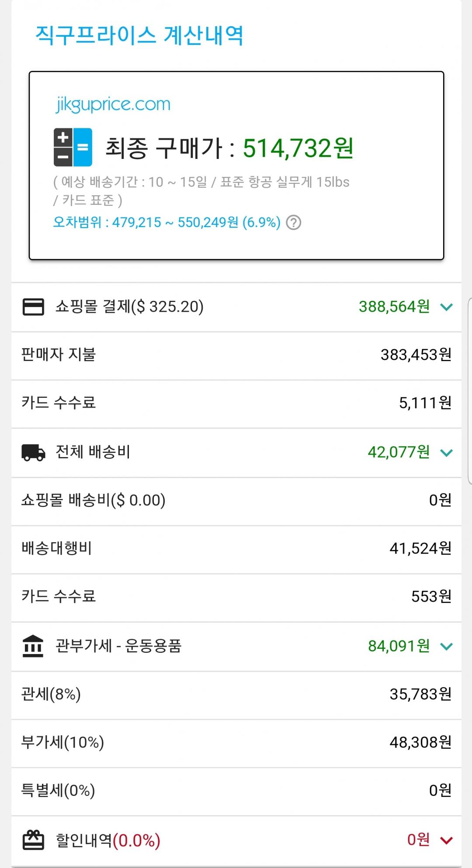Click the 직구프라이스 계산내역 heading
This screenshot has width=472, height=868.
point(139,36)
